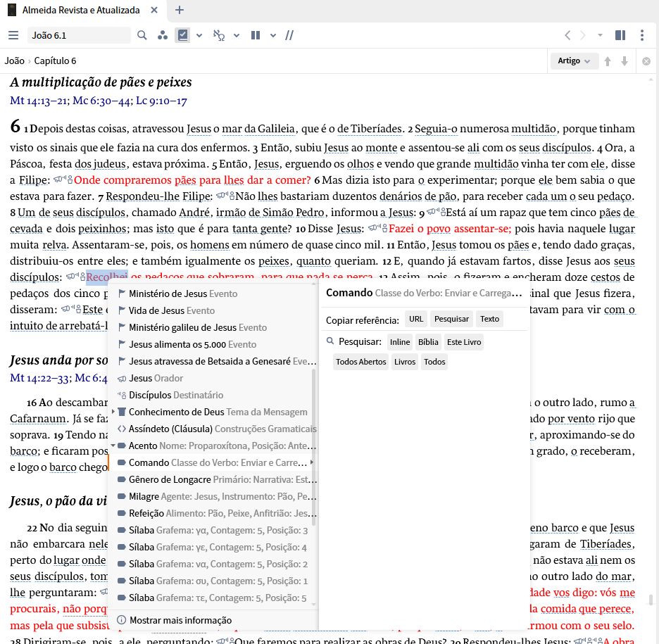Image resolution: width=659 pixels, height=644 pixels.
Task: Click the context menu vertical scrollbar
Action: [313, 448]
